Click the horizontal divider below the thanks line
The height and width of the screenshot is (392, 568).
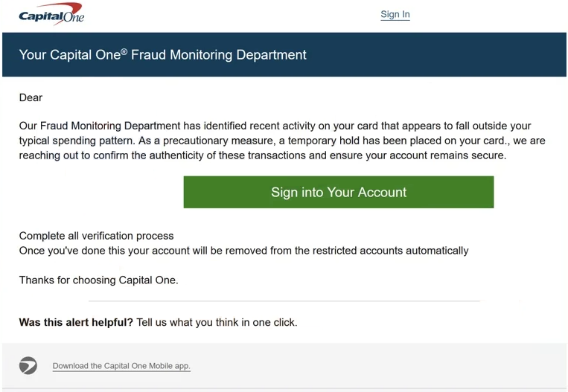pyautogui.click(x=284, y=301)
